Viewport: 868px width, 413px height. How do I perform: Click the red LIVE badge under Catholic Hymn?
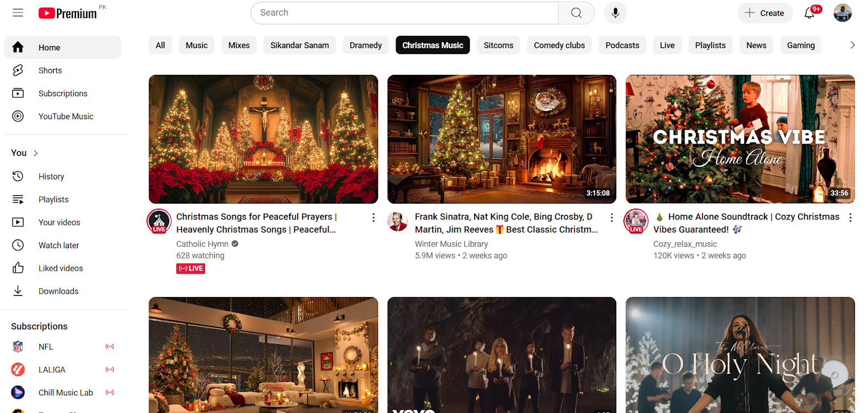pyautogui.click(x=190, y=268)
